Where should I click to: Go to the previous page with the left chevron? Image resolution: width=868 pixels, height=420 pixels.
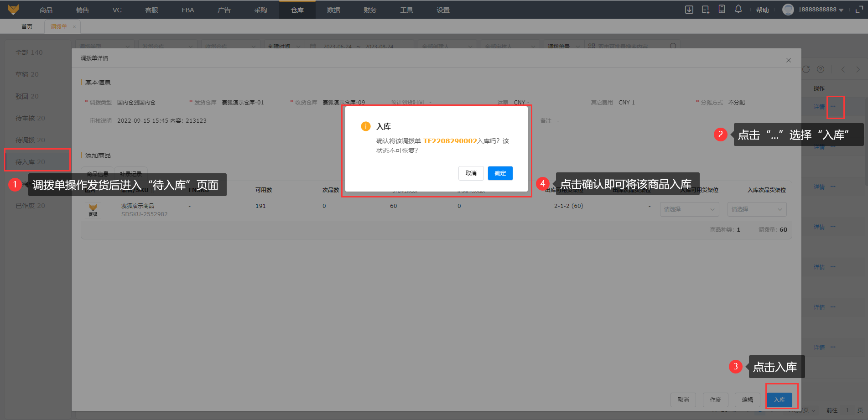[843, 69]
